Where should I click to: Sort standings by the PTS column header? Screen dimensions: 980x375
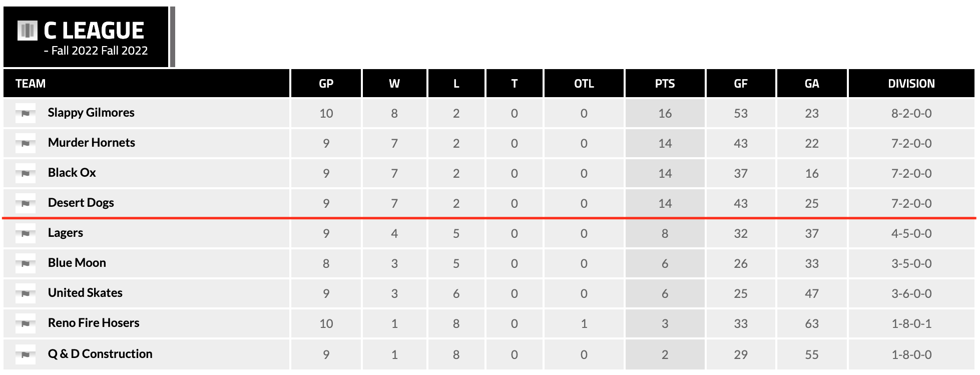pos(665,84)
